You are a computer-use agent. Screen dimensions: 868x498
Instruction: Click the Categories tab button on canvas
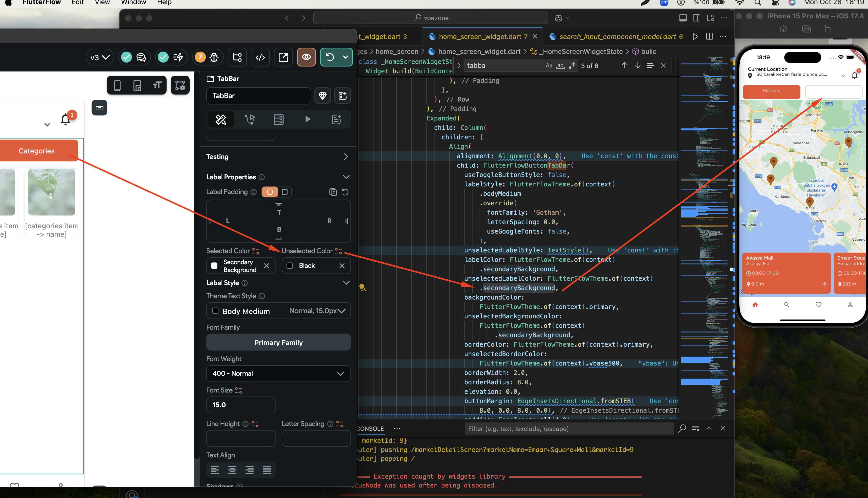point(37,151)
